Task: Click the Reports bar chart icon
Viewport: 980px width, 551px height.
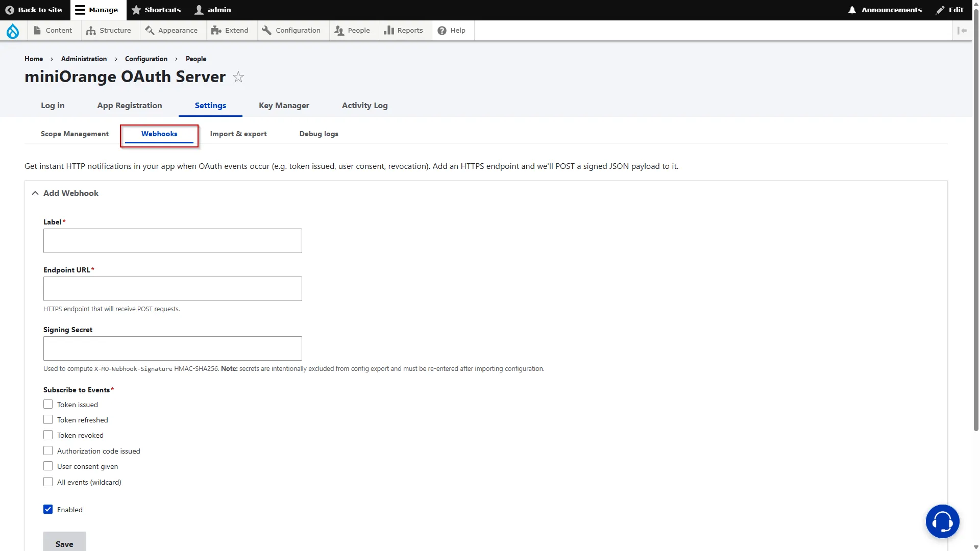Action: pos(389,31)
